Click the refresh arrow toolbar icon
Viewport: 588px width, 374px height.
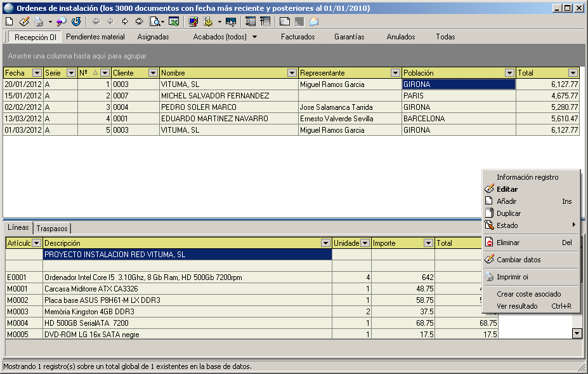coord(76,22)
